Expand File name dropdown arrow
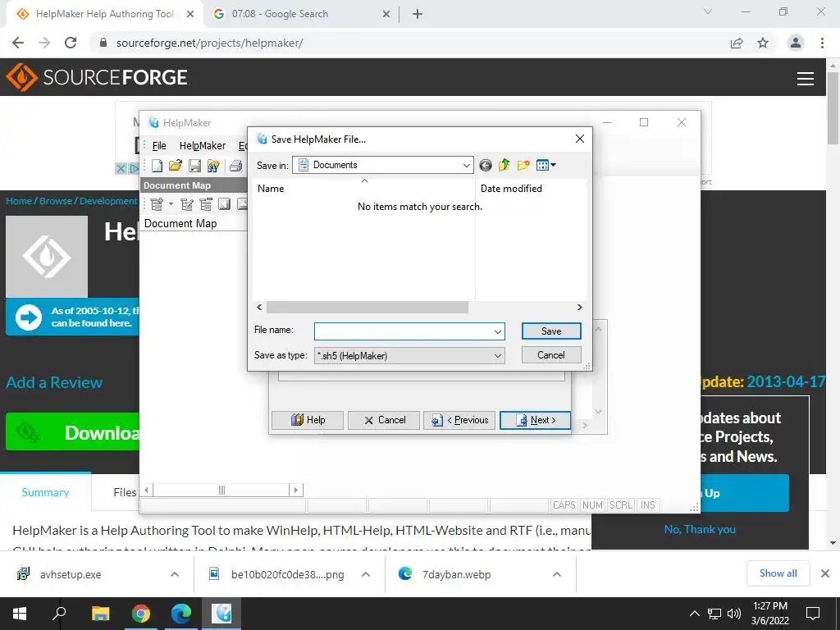The width and height of the screenshot is (840, 630). coord(498,331)
